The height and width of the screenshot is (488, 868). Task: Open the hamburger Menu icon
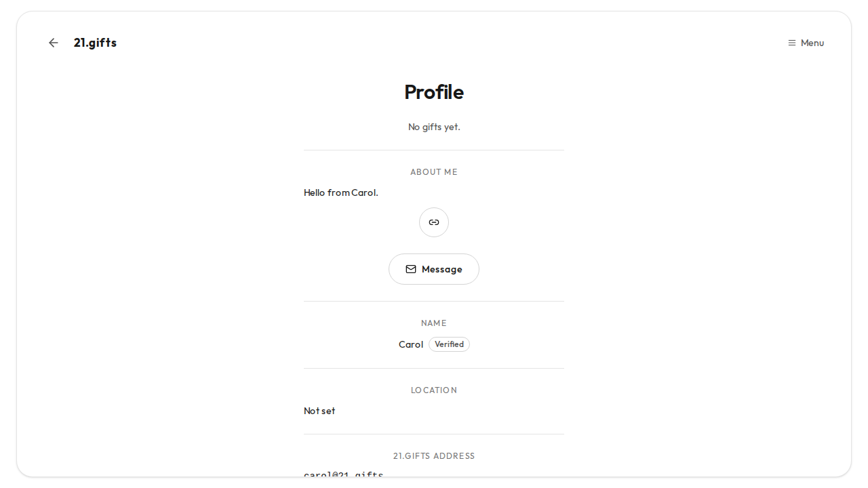pos(791,43)
